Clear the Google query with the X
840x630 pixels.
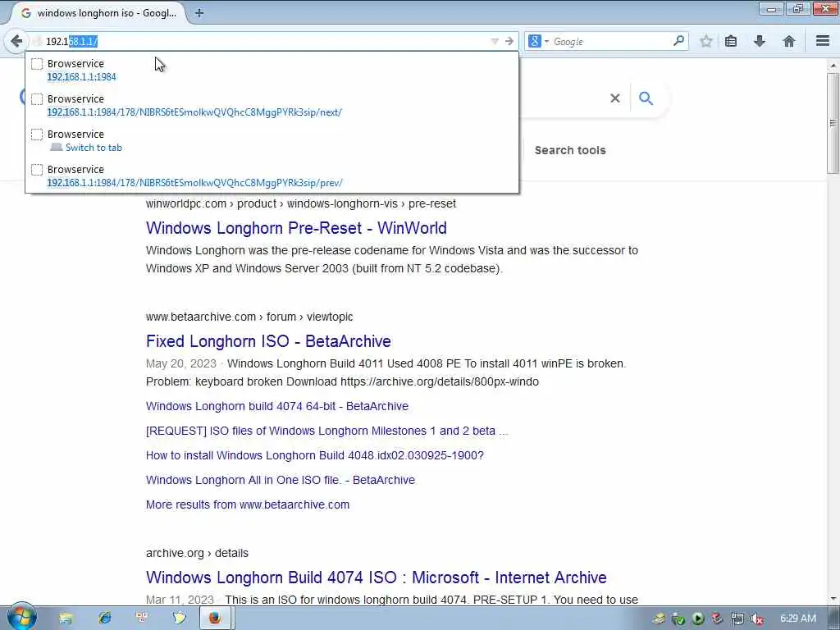615,98
